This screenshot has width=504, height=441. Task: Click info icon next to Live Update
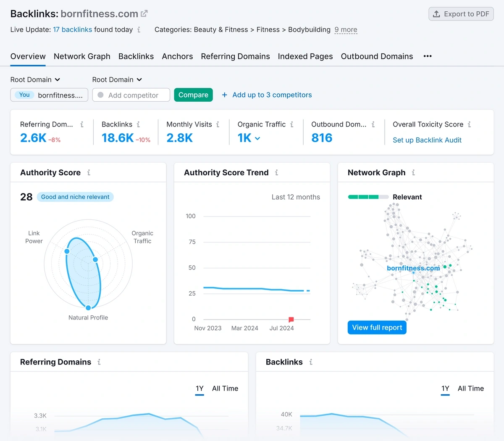pyautogui.click(x=139, y=30)
